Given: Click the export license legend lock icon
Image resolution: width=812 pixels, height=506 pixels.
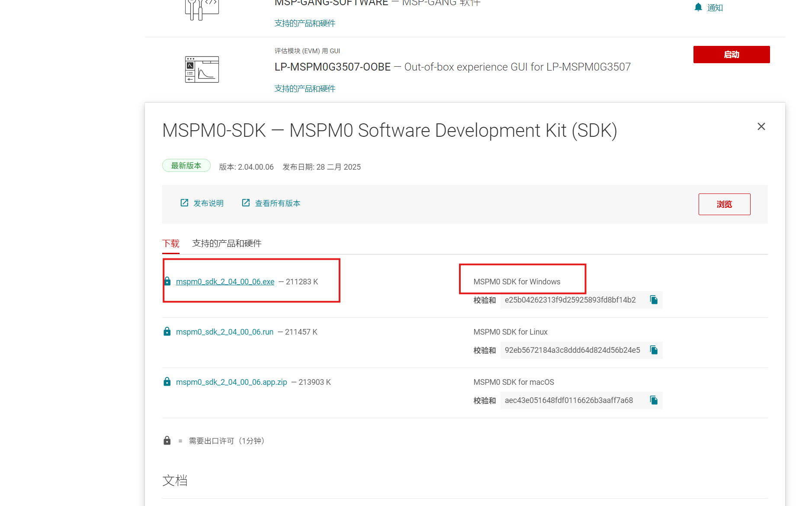Looking at the screenshot, I should pyautogui.click(x=167, y=441).
